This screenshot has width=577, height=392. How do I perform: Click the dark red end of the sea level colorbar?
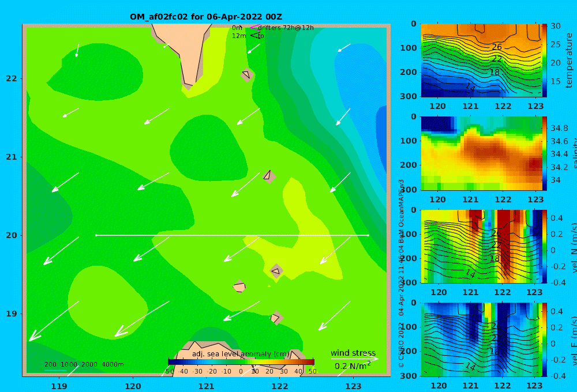[x=311, y=361]
